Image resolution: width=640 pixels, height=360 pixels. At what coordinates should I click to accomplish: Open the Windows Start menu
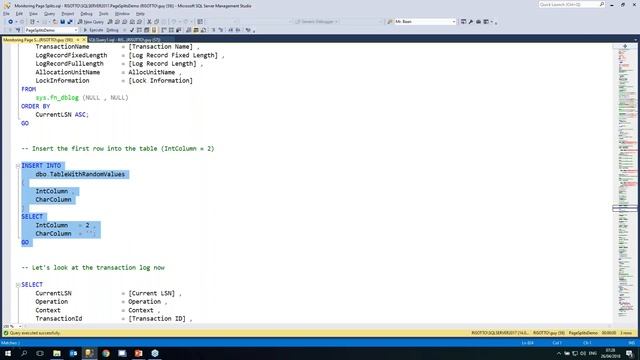(x=8, y=353)
